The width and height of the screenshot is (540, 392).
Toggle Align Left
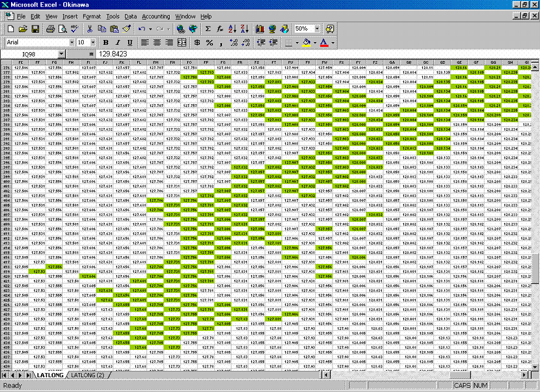[145, 42]
